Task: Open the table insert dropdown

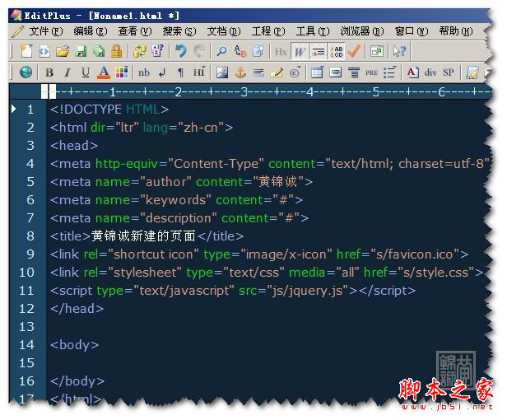Action: point(317,72)
